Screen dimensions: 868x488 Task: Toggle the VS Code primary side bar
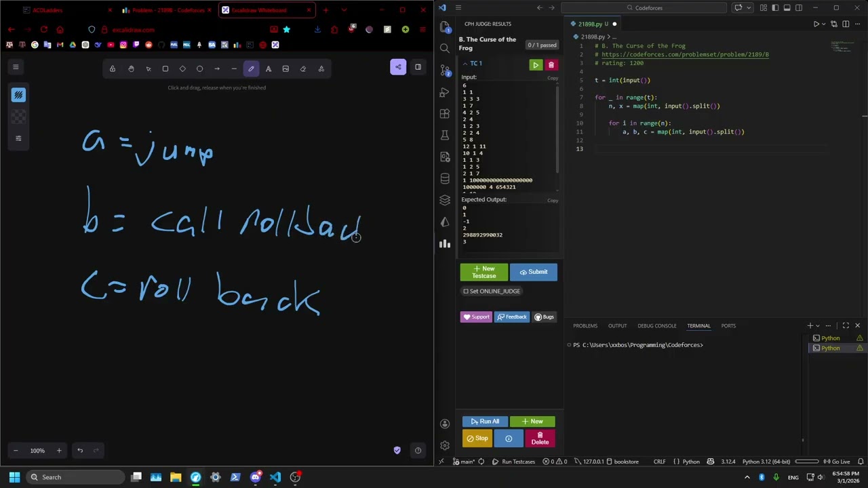click(775, 7)
